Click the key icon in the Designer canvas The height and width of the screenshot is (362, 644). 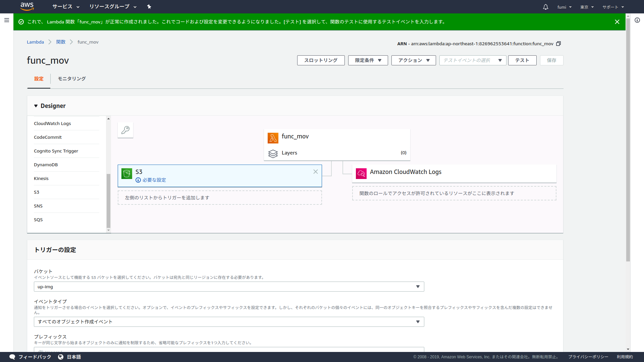125,130
